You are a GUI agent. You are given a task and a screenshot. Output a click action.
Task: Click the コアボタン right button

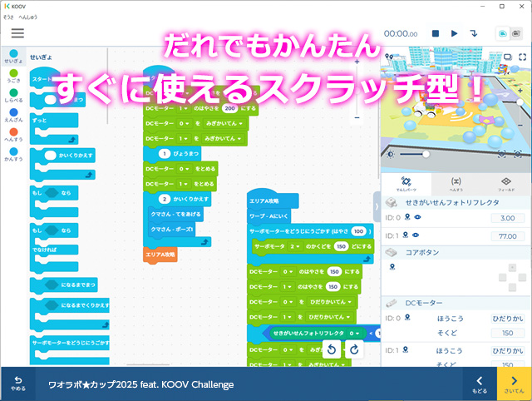point(522,277)
